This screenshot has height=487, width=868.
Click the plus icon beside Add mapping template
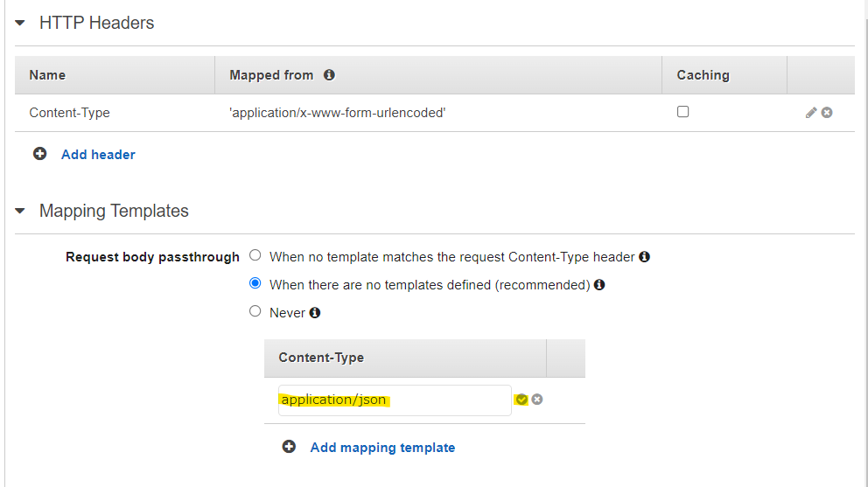pyautogui.click(x=289, y=447)
